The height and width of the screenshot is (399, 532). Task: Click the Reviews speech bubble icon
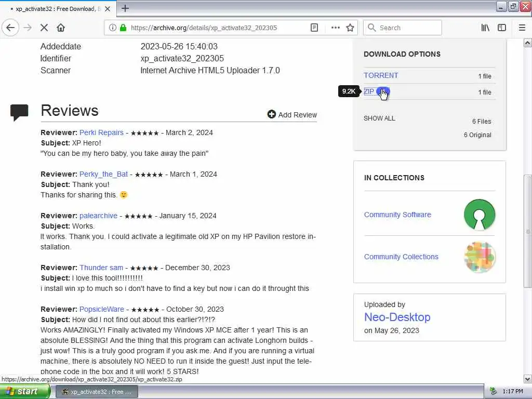19,112
